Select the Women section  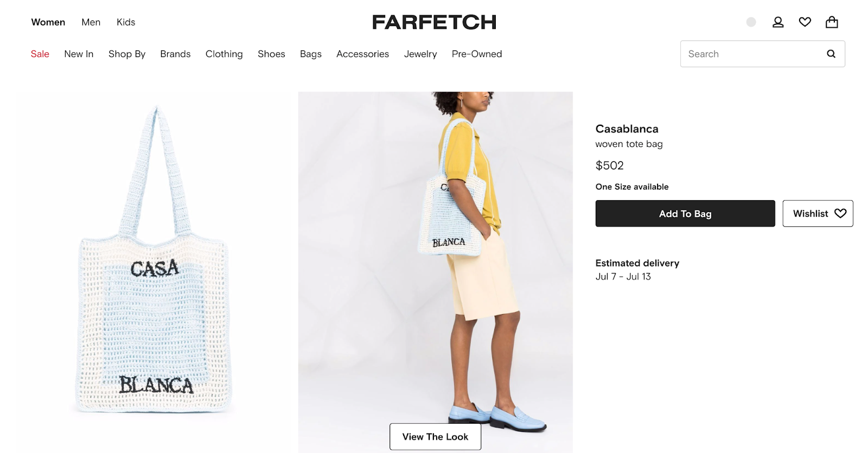[x=48, y=22]
